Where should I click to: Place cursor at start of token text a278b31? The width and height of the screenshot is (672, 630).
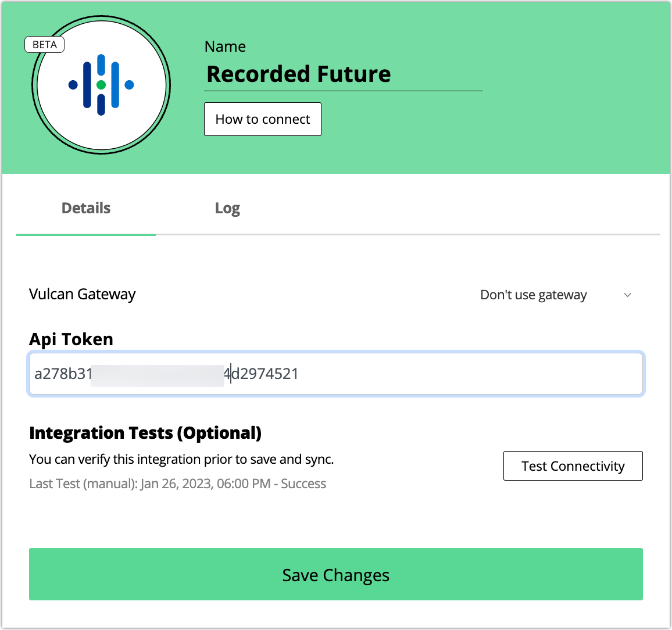(x=35, y=374)
